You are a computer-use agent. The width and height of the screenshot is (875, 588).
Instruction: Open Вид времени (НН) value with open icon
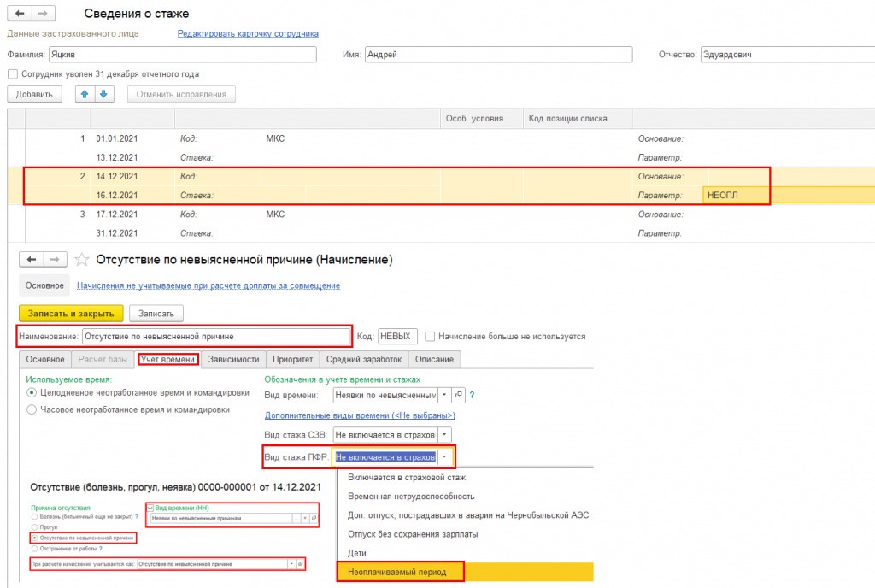click(314, 518)
